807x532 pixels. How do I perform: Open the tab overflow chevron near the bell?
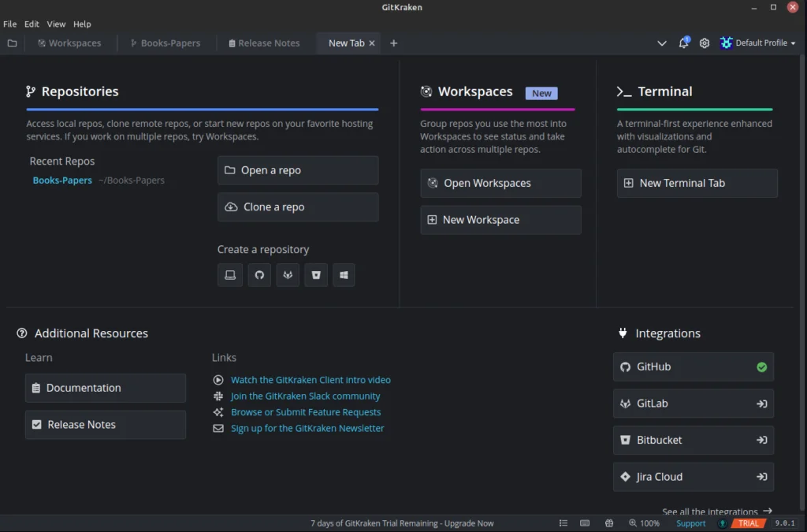tap(662, 43)
